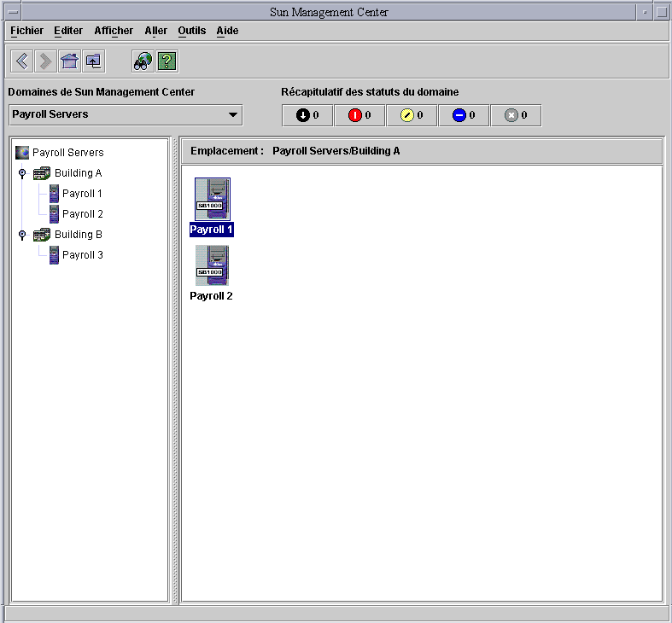Image resolution: width=672 pixels, height=623 pixels.
Task: Select Payroll 1 label in the tree
Action: click(82, 194)
